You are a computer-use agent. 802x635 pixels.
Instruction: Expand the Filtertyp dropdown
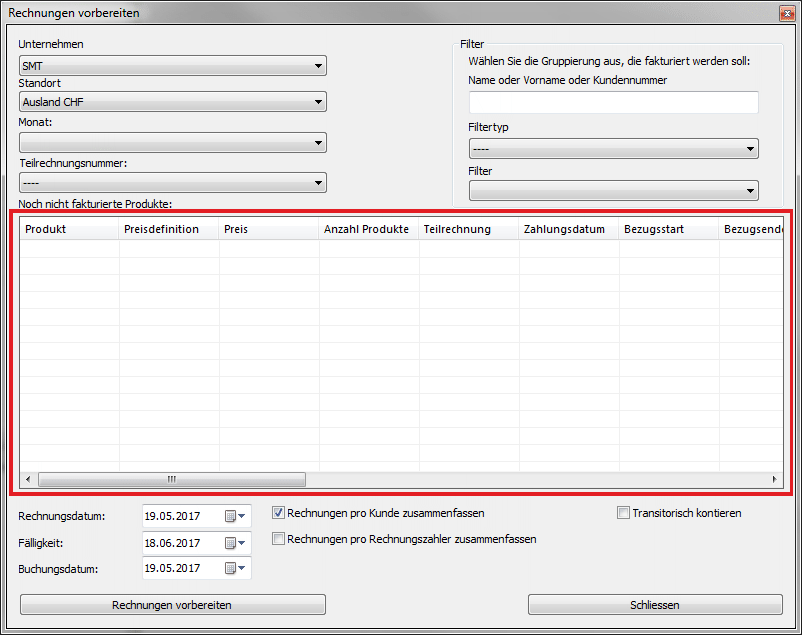click(x=613, y=149)
